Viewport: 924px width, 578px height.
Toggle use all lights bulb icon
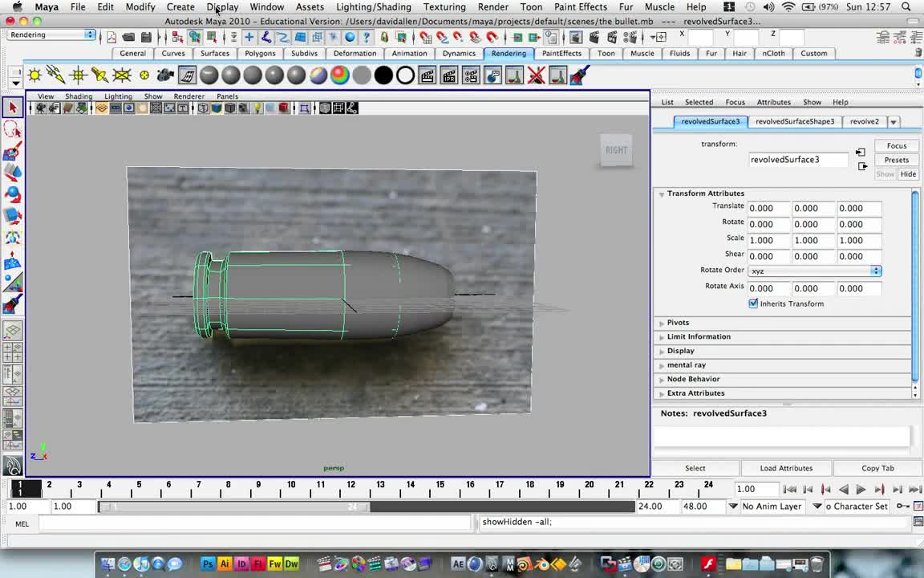point(257,108)
